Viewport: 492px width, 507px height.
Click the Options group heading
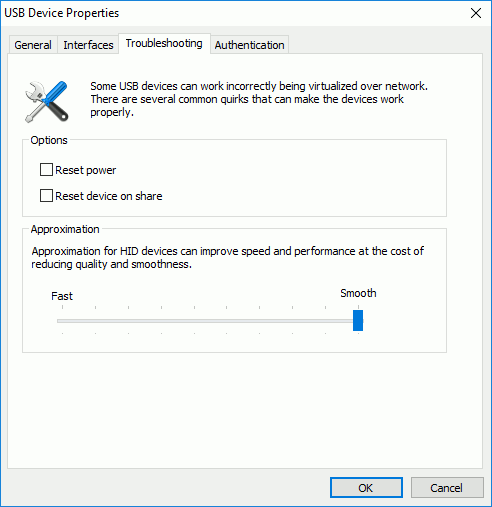(49, 140)
